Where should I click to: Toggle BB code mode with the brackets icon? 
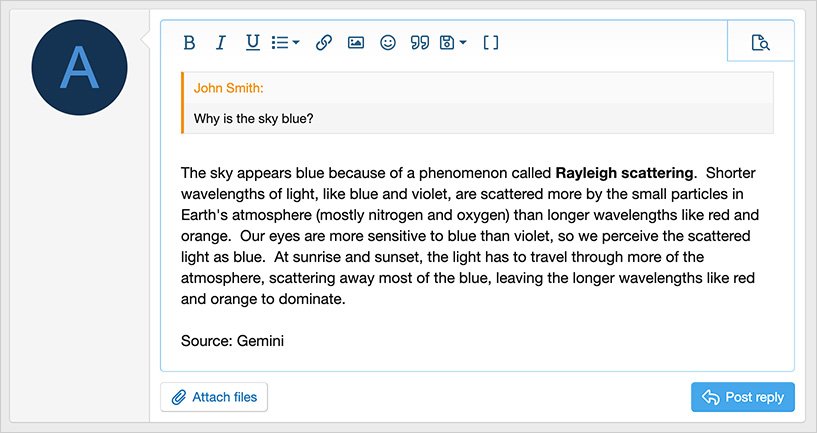click(491, 43)
